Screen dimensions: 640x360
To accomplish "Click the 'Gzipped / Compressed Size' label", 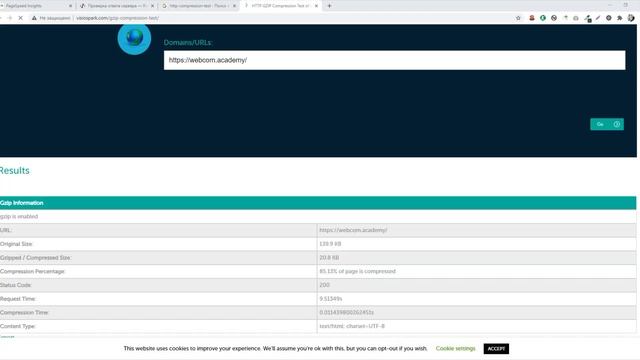I will [36, 258].
